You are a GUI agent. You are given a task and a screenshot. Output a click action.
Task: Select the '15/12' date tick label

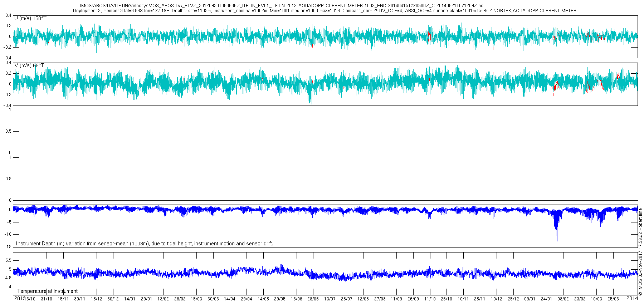(96, 299)
